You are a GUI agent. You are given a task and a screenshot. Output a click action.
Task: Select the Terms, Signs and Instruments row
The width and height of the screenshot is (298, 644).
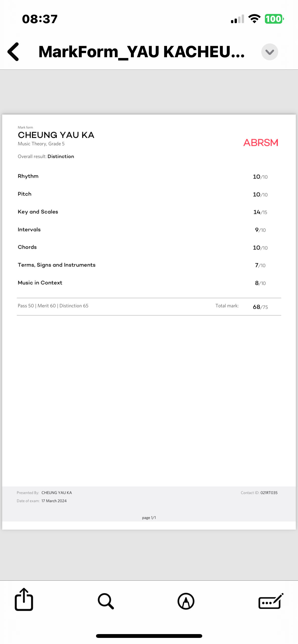click(57, 265)
